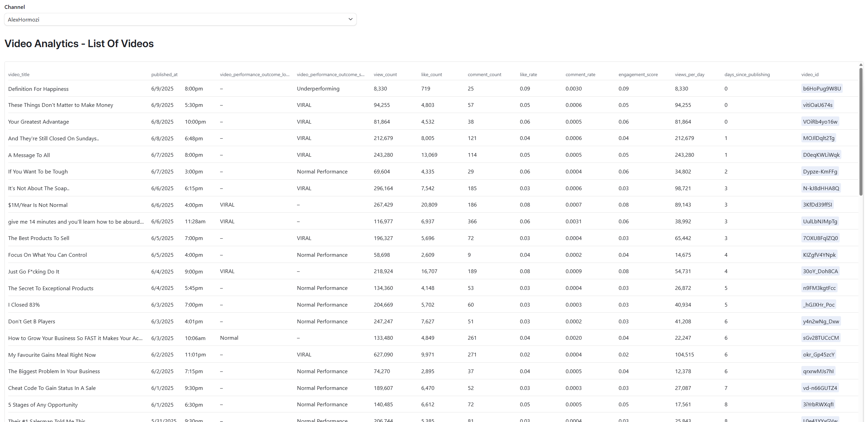Screen dimensions: 868x422
Task: Open the Channel dropdown showing AlexHormozi
Action: [180, 19]
